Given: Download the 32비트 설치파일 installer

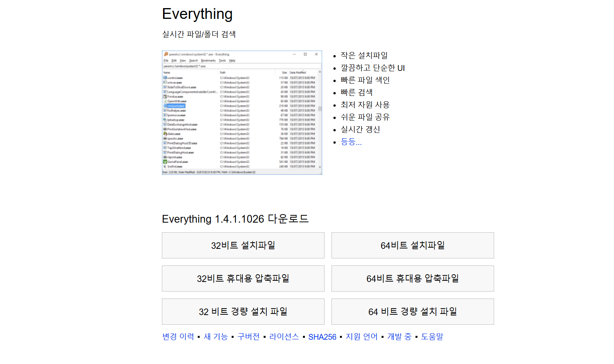Looking at the screenshot, I should [x=243, y=245].
